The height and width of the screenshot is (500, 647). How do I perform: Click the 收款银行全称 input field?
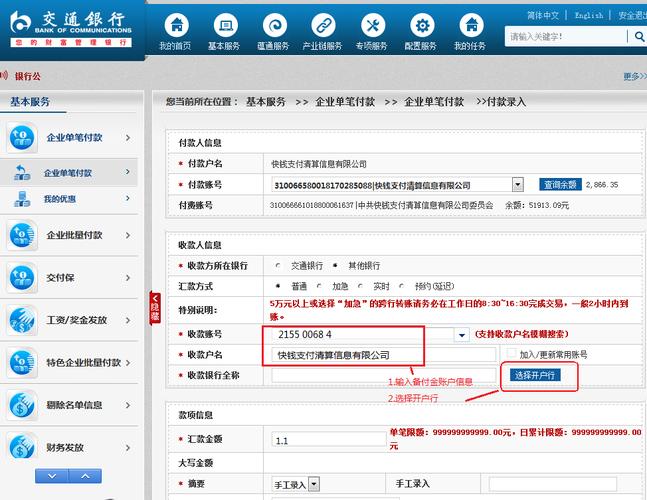pos(384,375)
